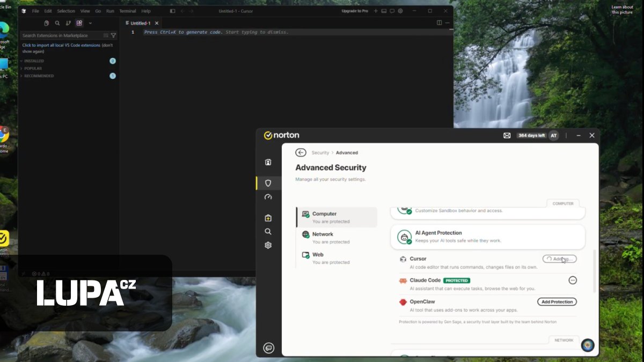Open Norton performance gauge sidebar icon
Screen dimensions: 644x362
[x=268, y=197]
